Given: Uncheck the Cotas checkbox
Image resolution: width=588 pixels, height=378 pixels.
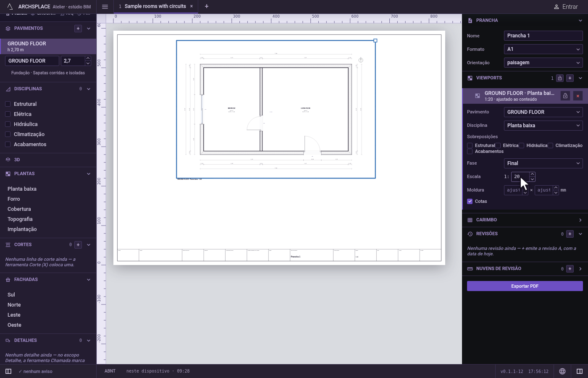Looking at the screenshot, I should click(470, 201).
